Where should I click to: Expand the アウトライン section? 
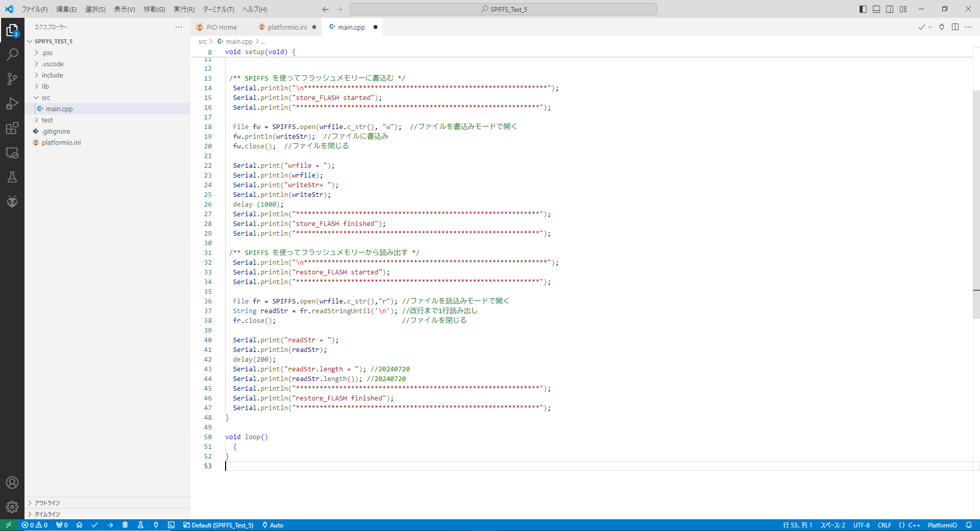point(47,503)
